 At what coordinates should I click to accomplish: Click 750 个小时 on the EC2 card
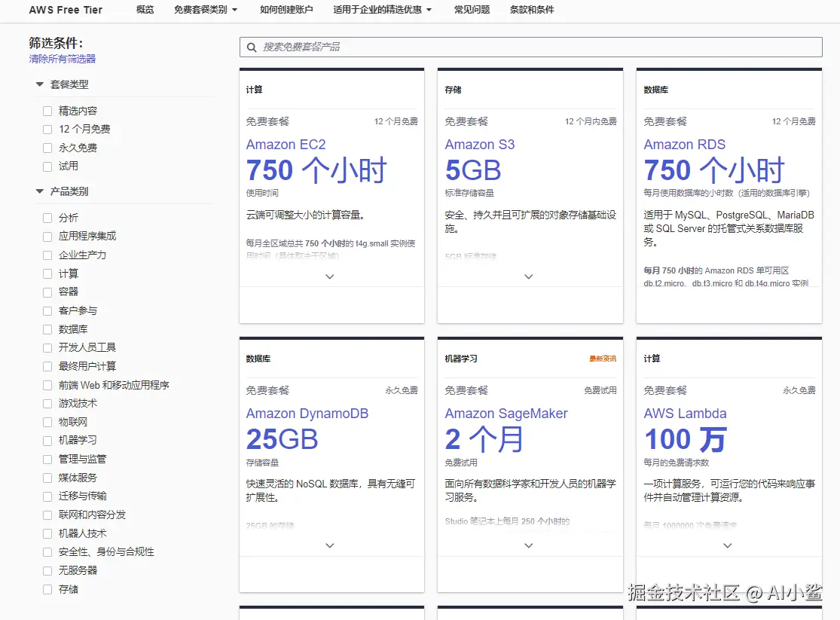[316, 170]
